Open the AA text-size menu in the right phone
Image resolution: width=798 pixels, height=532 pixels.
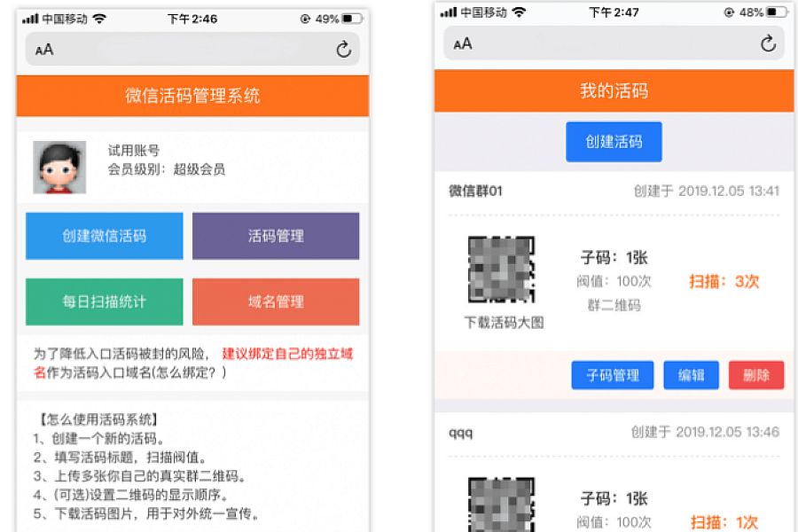click(x=463, y=44)
